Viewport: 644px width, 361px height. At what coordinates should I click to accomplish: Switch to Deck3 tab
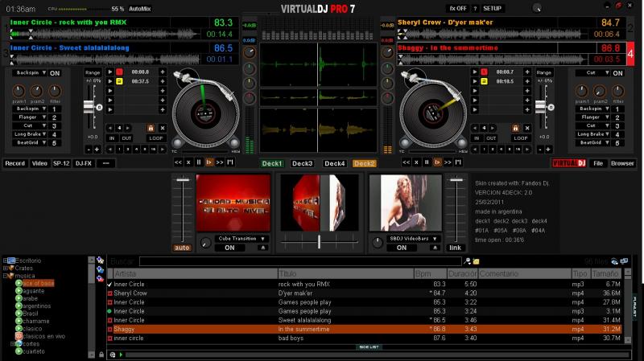(x=303, y=163)
